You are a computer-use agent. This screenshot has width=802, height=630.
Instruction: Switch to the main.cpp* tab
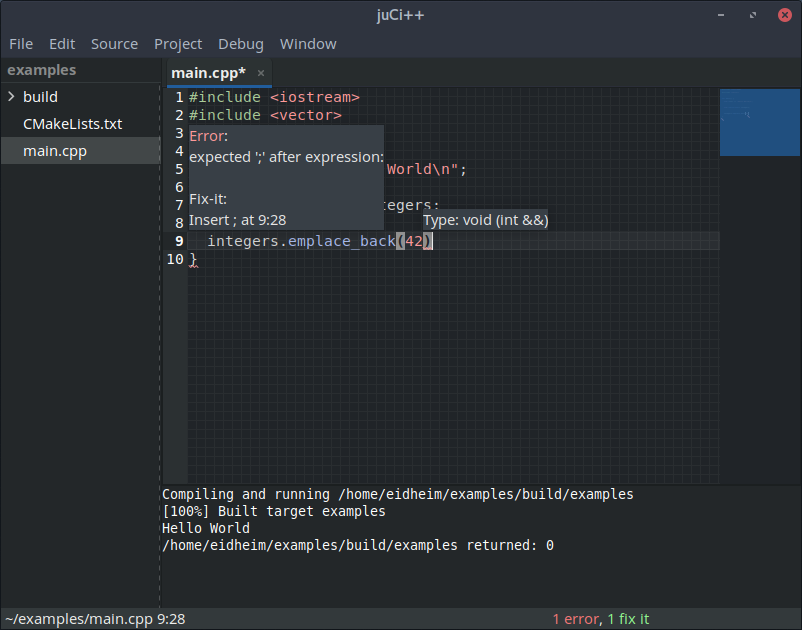(208, 73)
